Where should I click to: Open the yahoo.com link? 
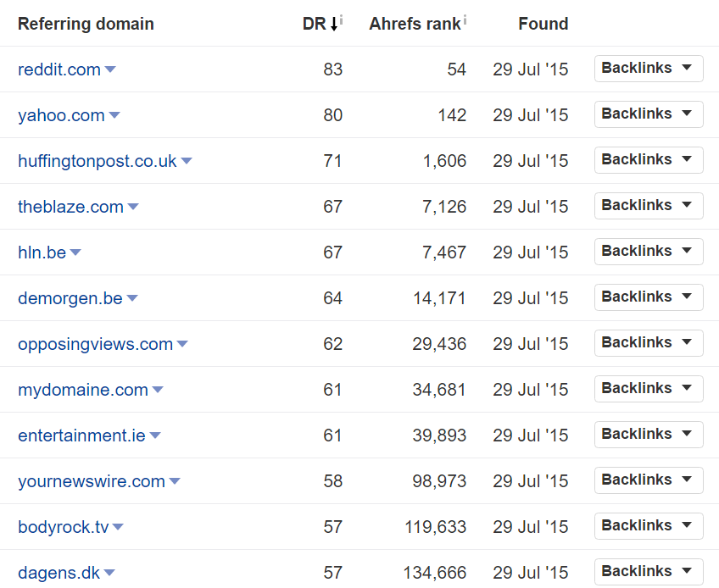click(x=61, y=115)
